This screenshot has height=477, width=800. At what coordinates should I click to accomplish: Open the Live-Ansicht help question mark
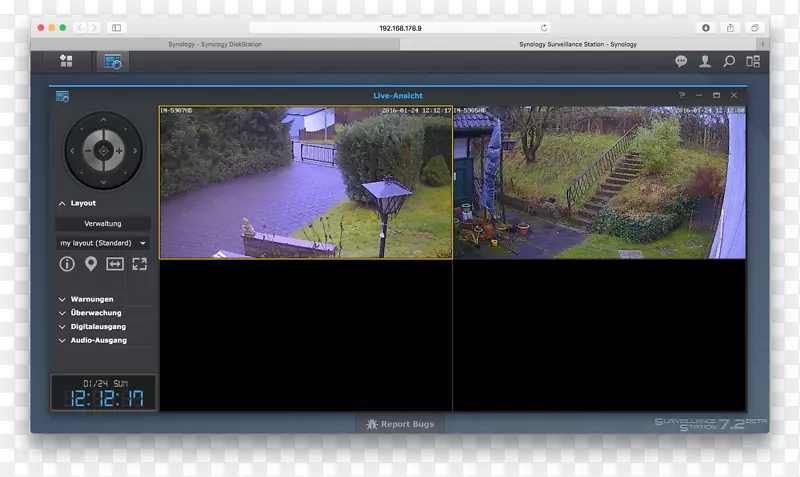tap(682, 95)
